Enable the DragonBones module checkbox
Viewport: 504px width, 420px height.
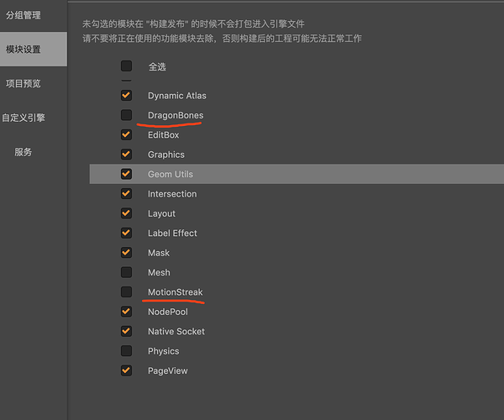[x=126, y=115]
